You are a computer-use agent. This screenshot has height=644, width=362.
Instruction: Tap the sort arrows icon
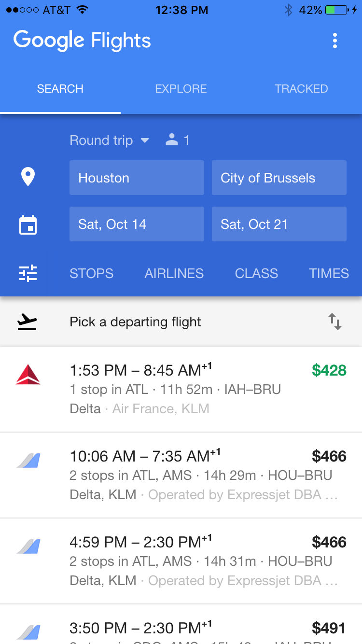335,322
